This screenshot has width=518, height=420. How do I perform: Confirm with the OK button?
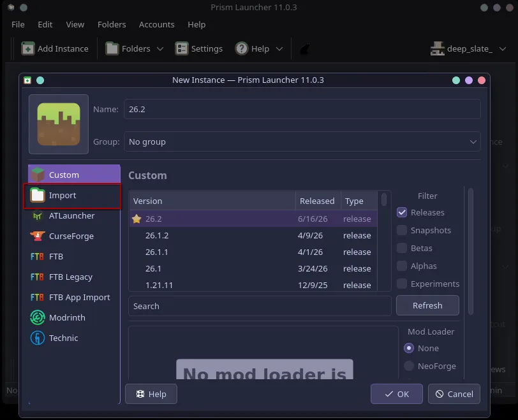pos(396,394)
